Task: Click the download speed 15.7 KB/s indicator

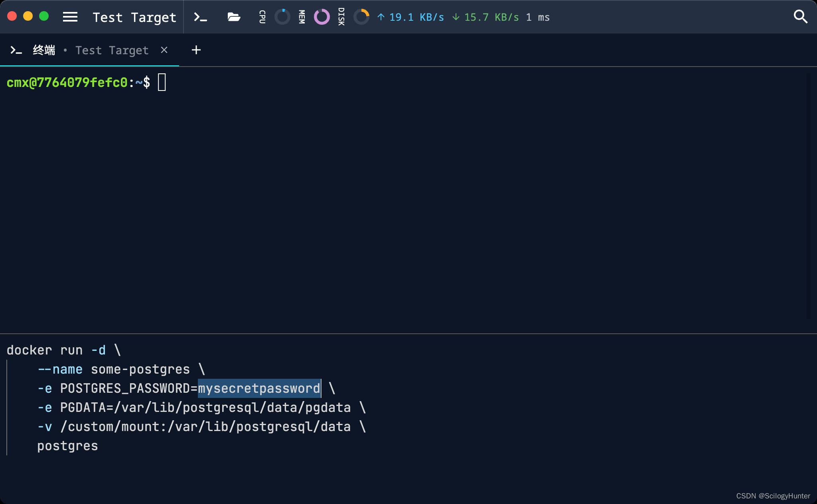Action: [485, 17]
